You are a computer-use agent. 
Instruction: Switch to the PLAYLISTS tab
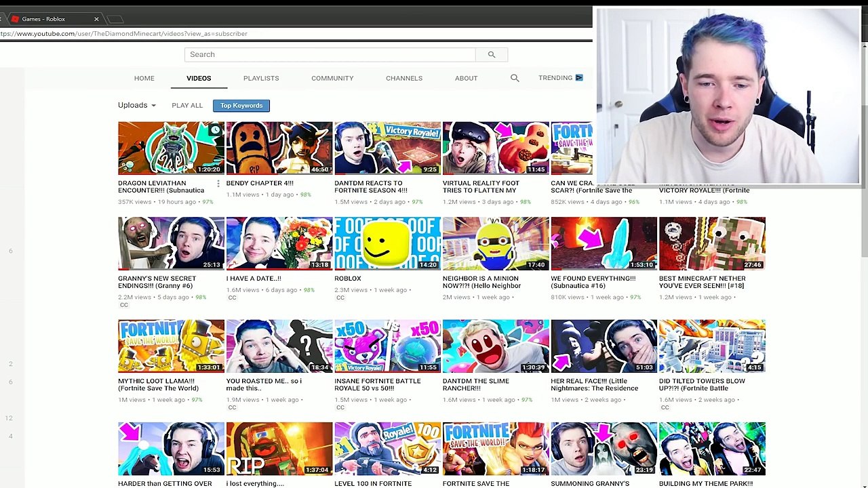[x=261, y=78]
